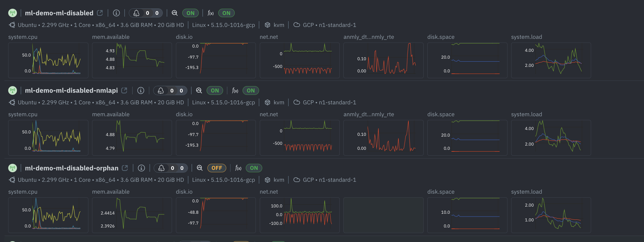Open the external link icon next to ml-demo-ml-disabled
The image size is (644, 242).
pos(99,12)
